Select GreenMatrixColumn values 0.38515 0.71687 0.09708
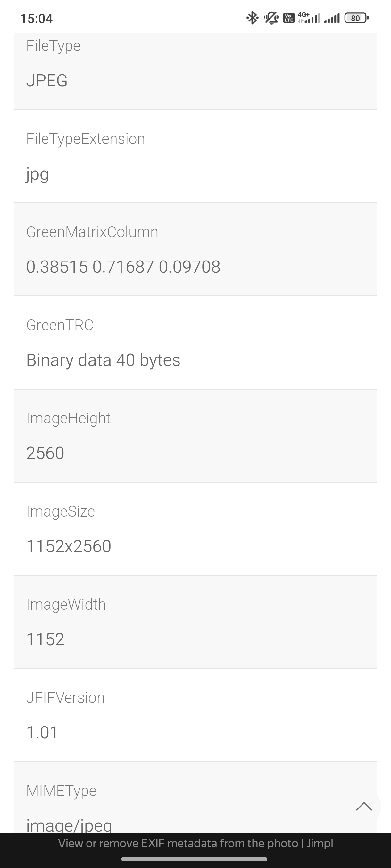 123,267
